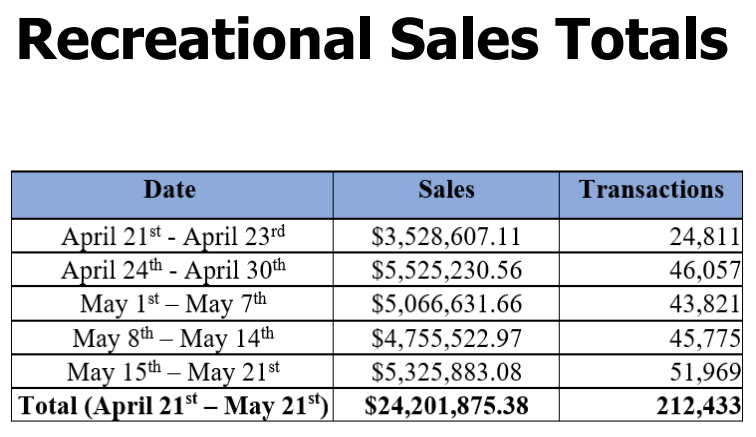The height and width of the screenshot is (437, 756).
Task: Select the April 24th - April 30th cell
Action: 173,270
